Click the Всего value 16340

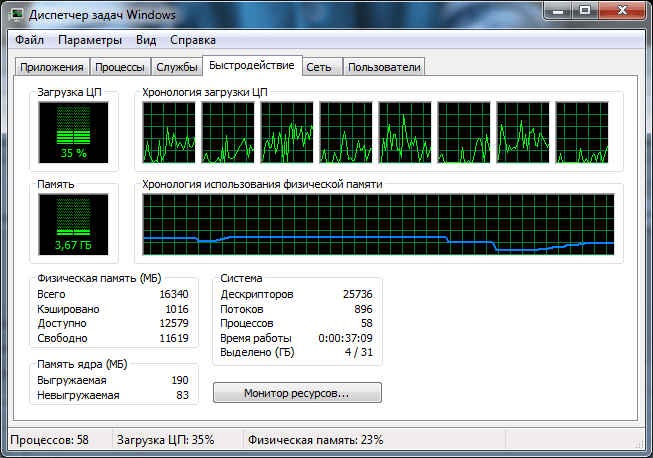174,294
